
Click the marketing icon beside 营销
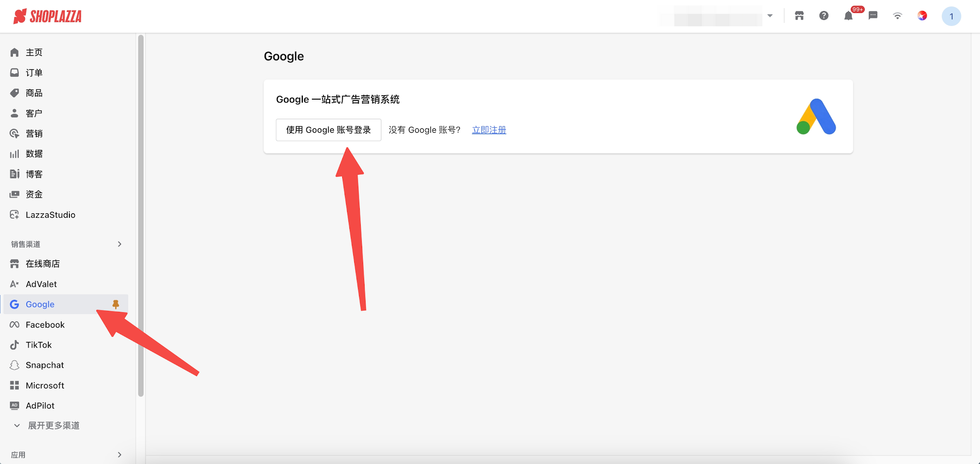point(14,133)
